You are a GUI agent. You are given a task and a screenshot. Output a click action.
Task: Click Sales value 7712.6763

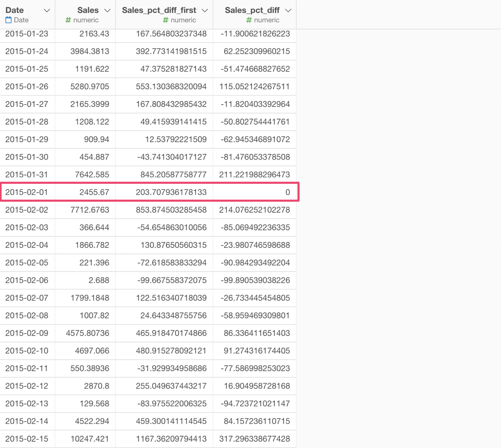(x=90, y=210)
